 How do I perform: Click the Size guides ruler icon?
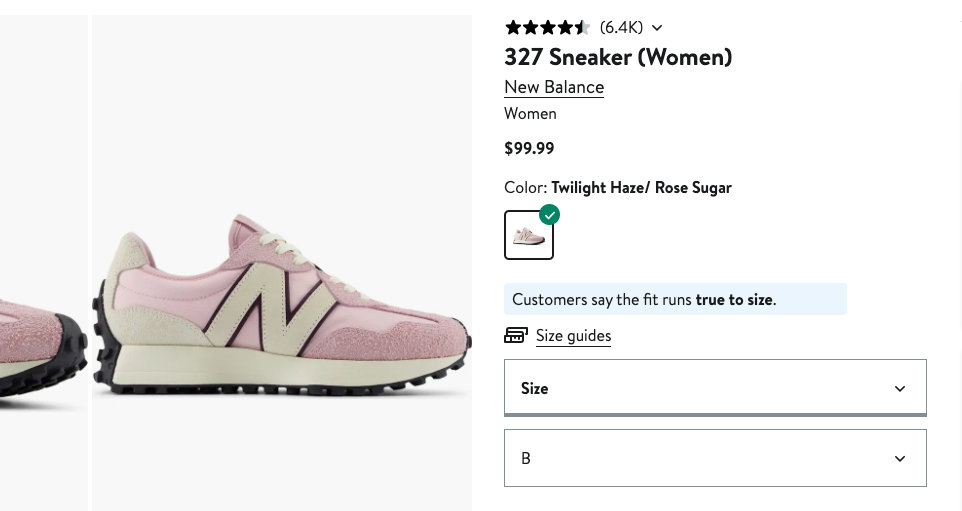pos(516,336)
